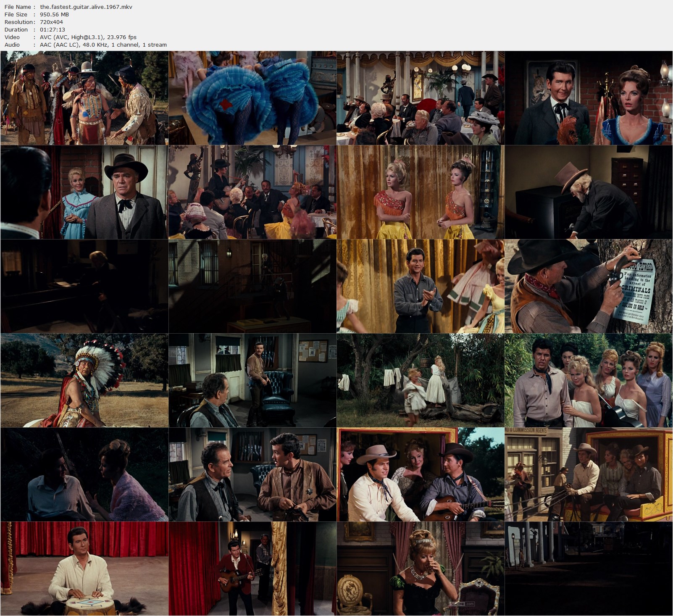Click the resolution value 720x404
Image resolution: width=673 pixels, height=616 pixels.
coord(51,22)
